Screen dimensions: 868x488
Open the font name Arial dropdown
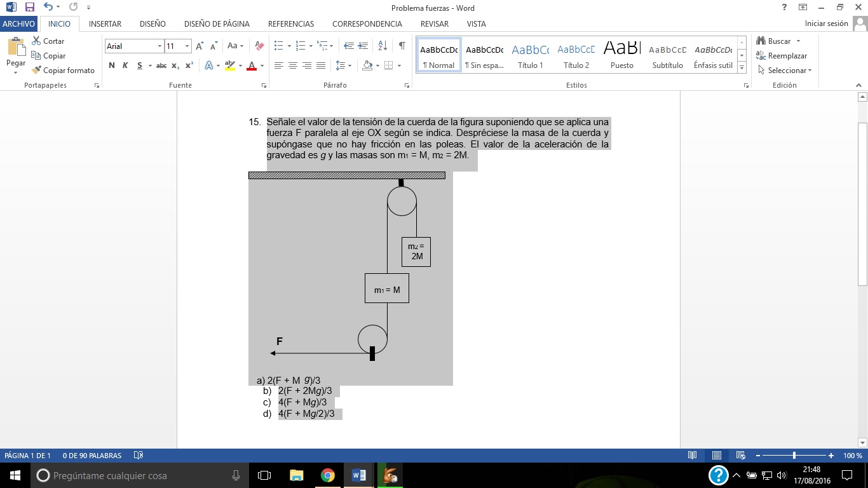pos(159,46)
